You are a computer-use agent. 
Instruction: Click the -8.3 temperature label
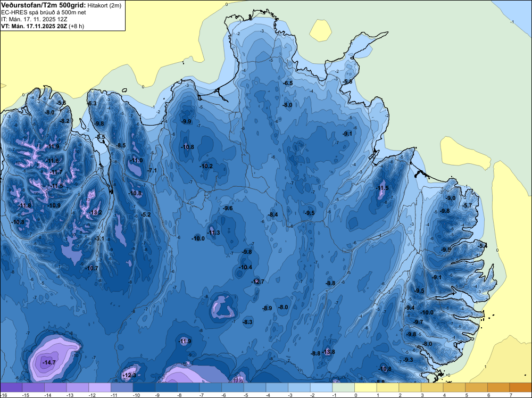(x=248, y=322)
